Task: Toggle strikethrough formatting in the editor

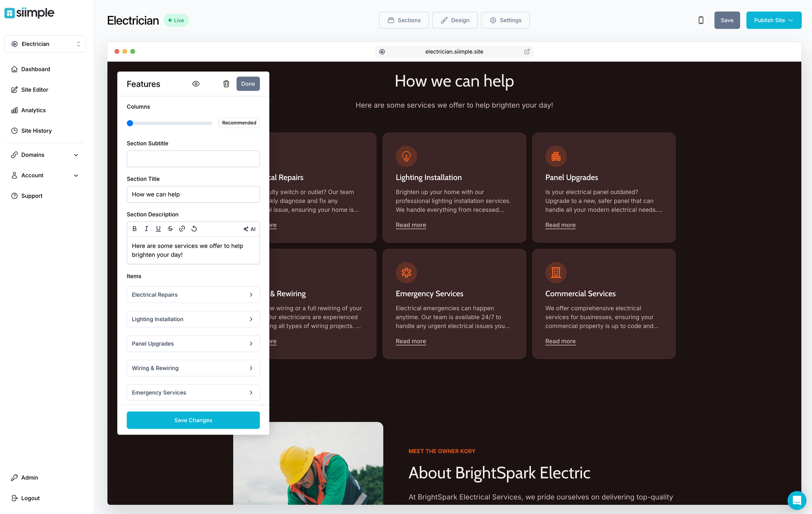Action: [170, 229]
